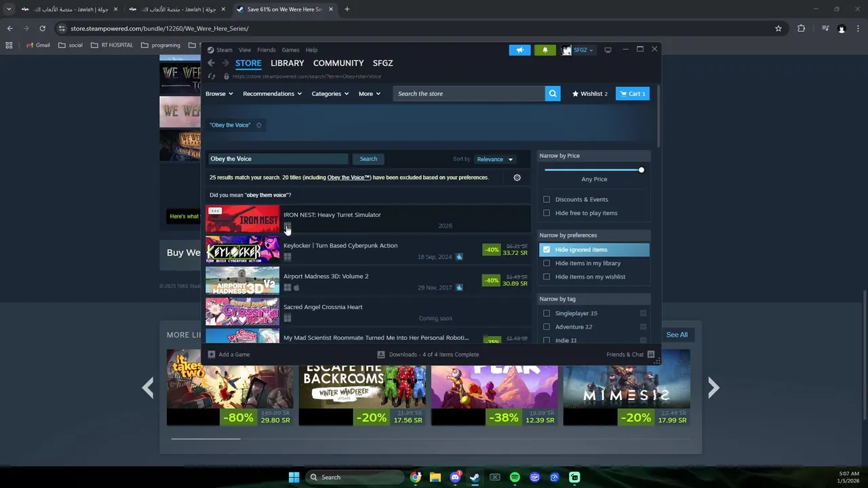
Task: Expand the Browse store menu
Action: coord(219,94)
